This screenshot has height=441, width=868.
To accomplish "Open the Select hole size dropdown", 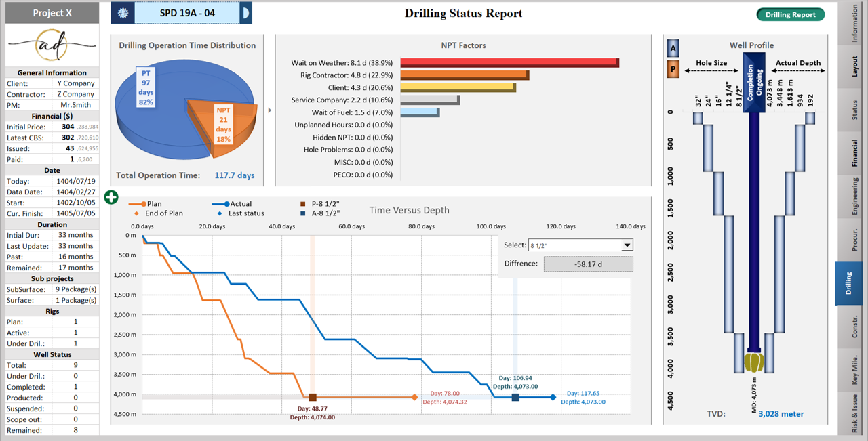I will [x=627, y=245].
